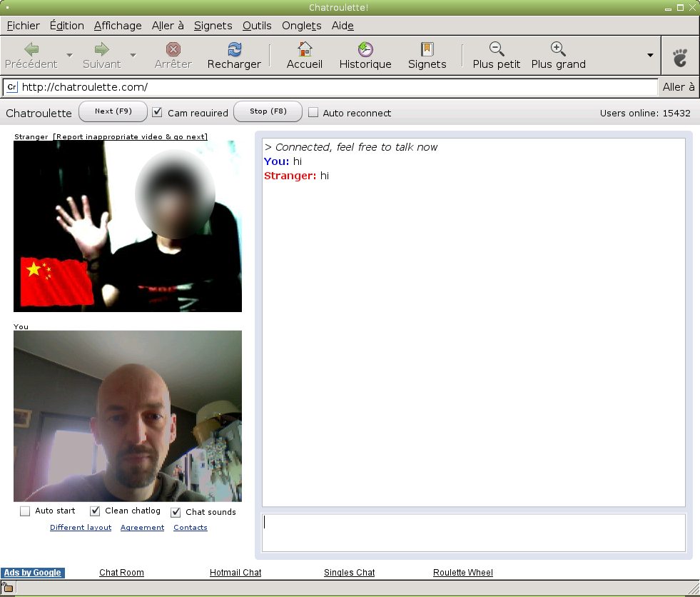The image size is (700, 597).
Task: Open the Édition menu
Action: pyautogui.click(x=67, y=26)
